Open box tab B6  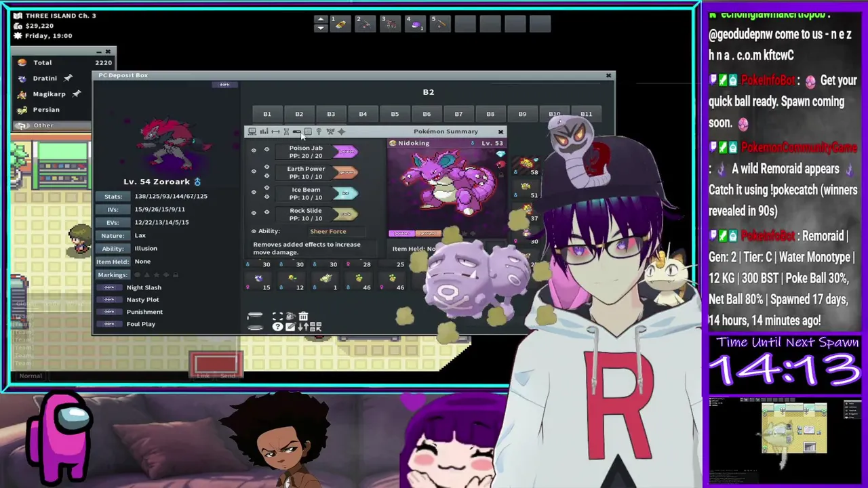coord(427,114)
